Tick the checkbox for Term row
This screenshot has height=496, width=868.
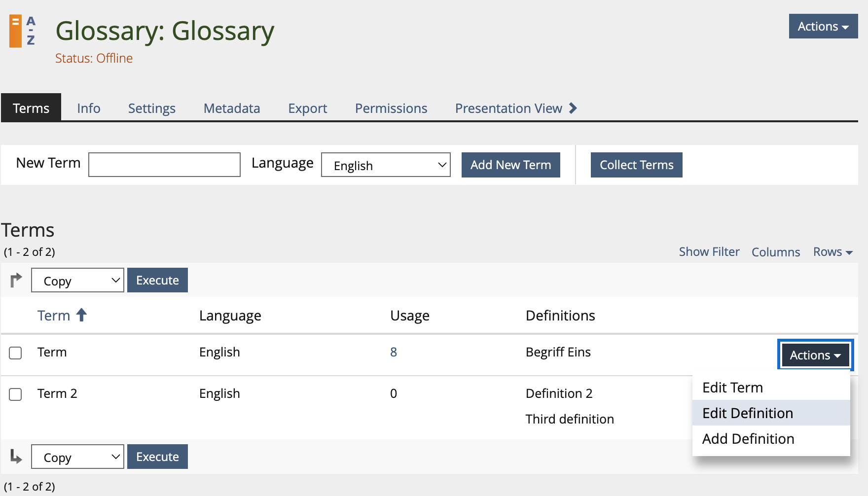(x=16, y=353)
